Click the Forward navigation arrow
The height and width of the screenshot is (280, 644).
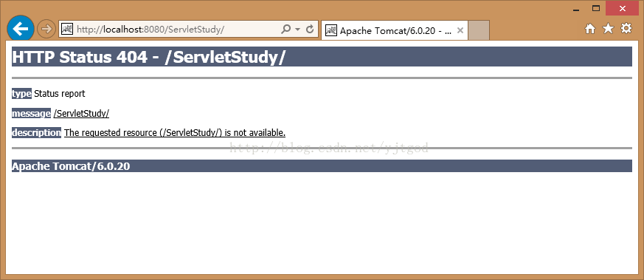tap(46, 30)
